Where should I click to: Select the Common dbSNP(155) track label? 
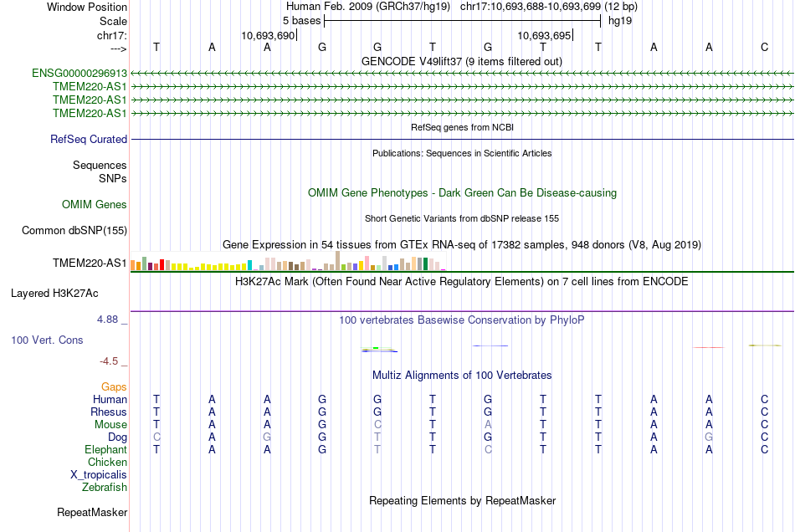click(74, 231)
